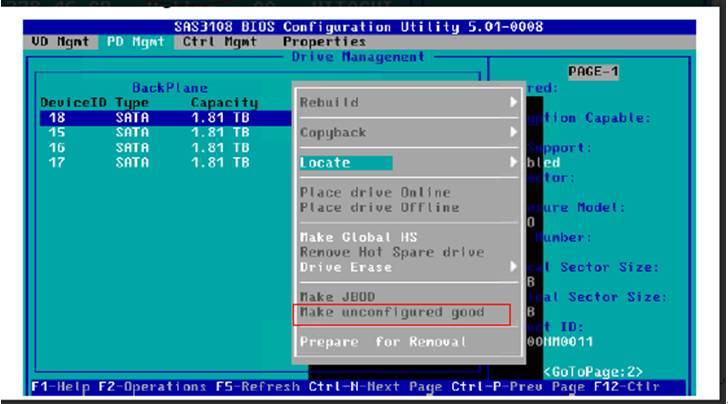Click the Capacity column header

[x=224, y=103]
